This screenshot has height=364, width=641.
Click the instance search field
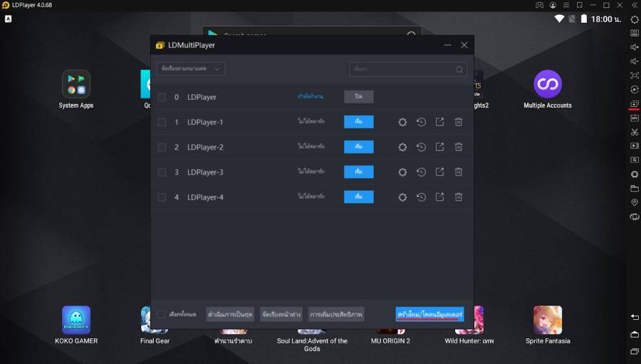pyautogui.click(x=408, y=69)
